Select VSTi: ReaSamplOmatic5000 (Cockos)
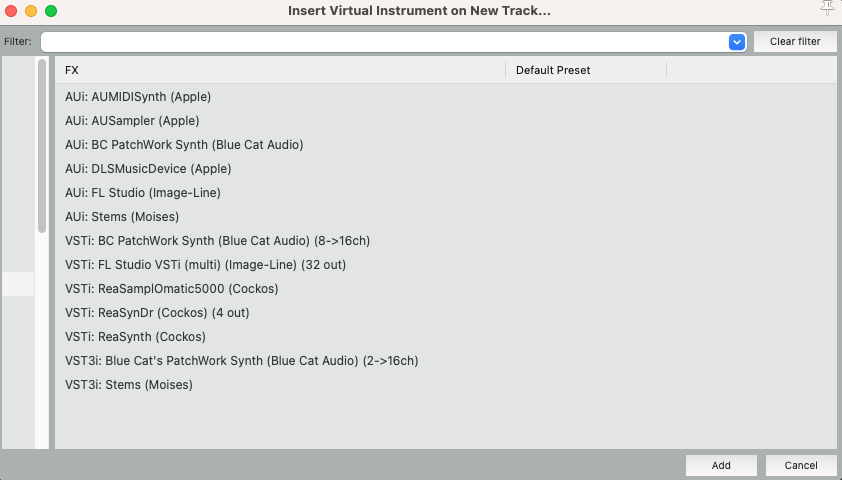The width and height of the screenshot is (842, 480). [x=445, y=288]
